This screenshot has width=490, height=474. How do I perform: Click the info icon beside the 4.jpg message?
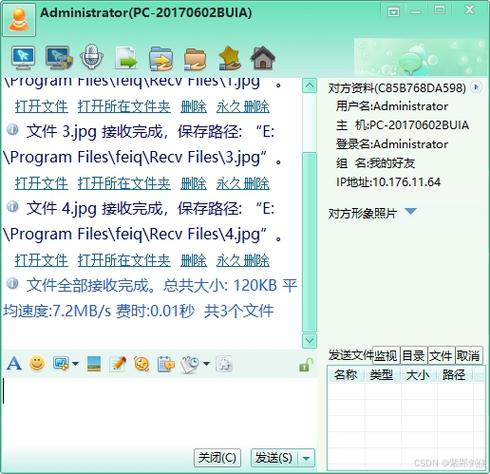click(x=13, y=207)
